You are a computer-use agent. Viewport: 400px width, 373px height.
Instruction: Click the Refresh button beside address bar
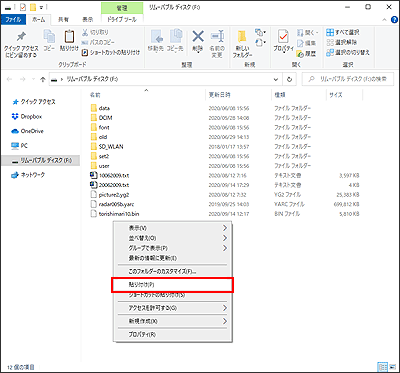290,79
